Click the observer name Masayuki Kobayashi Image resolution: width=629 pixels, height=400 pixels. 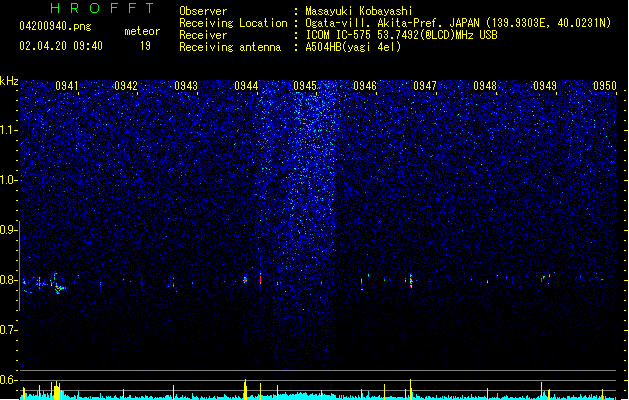pyautogui.click(x=359, y=11)
